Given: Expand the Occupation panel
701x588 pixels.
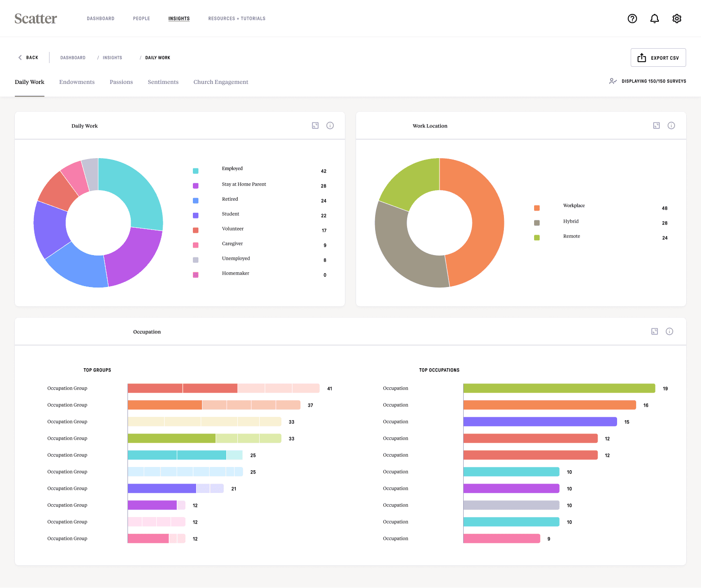Looking at the screenshot, I should tap(655, 332).
